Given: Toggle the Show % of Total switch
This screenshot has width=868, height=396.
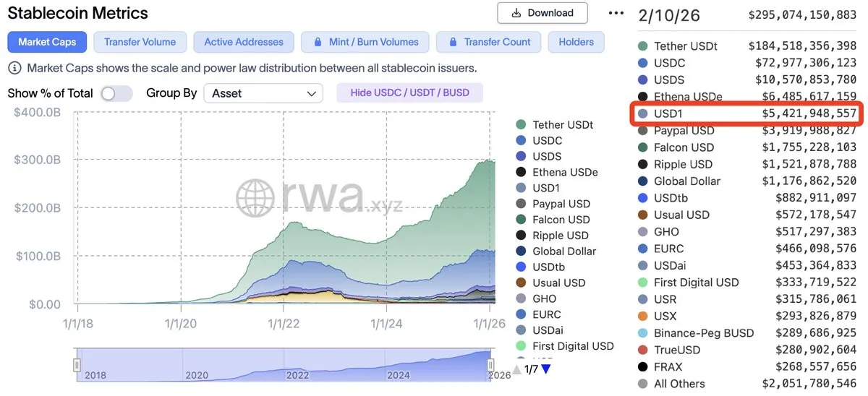Looking at the screenshot, I should [x=116, y=93].
